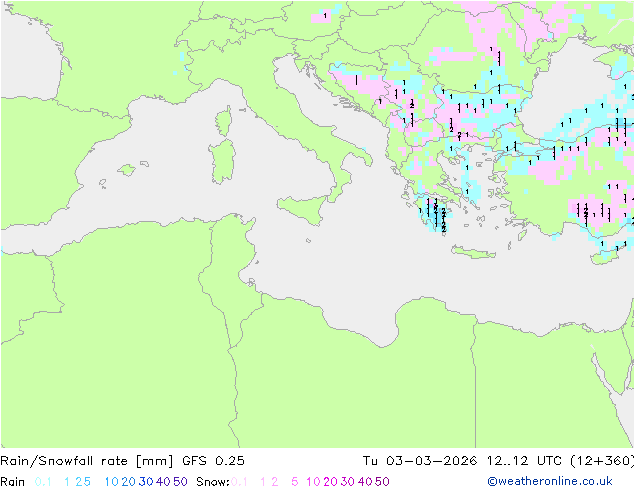The height and width of the screenshot is (490, 634).
Task: Pick the snow legend 20 value
Action: [x=330, y=482]
